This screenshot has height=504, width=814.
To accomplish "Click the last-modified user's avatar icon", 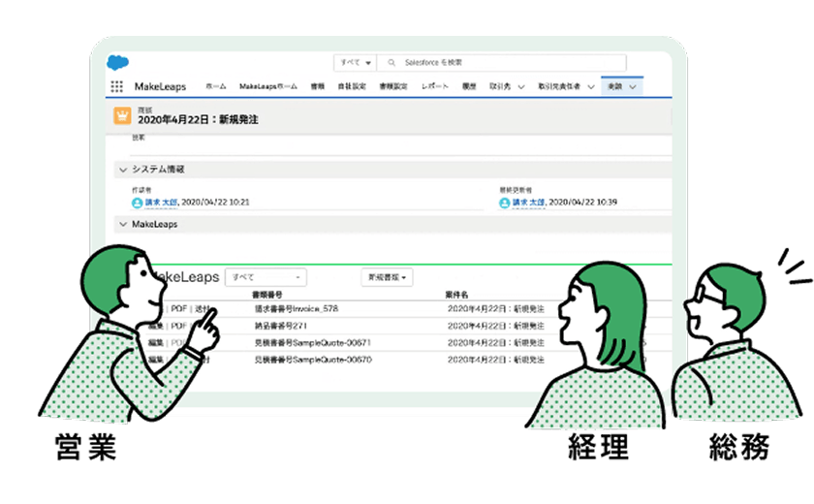I will click(x=504, y=203).
